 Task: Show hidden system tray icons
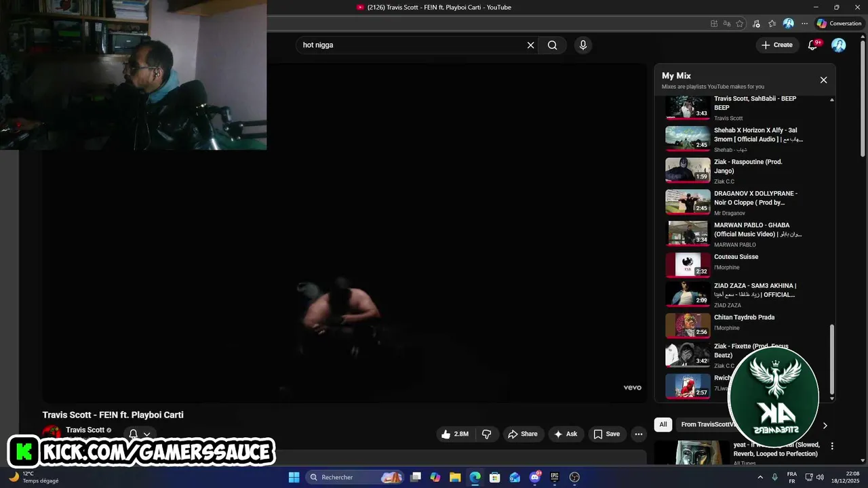click(x=759, y=477)
